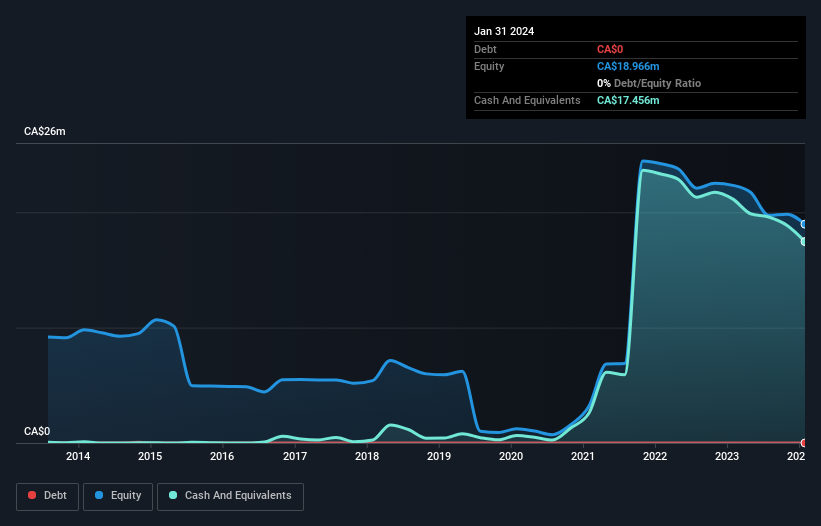821x526 pixels.
Task: Click the teal Cash And Equivalents legend dot
Action: (173, 495)
